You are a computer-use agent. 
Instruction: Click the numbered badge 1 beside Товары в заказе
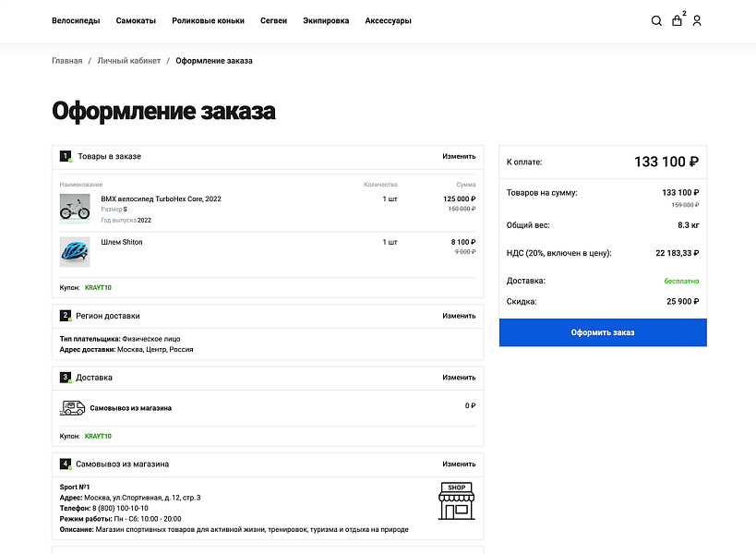coord(64,156)
